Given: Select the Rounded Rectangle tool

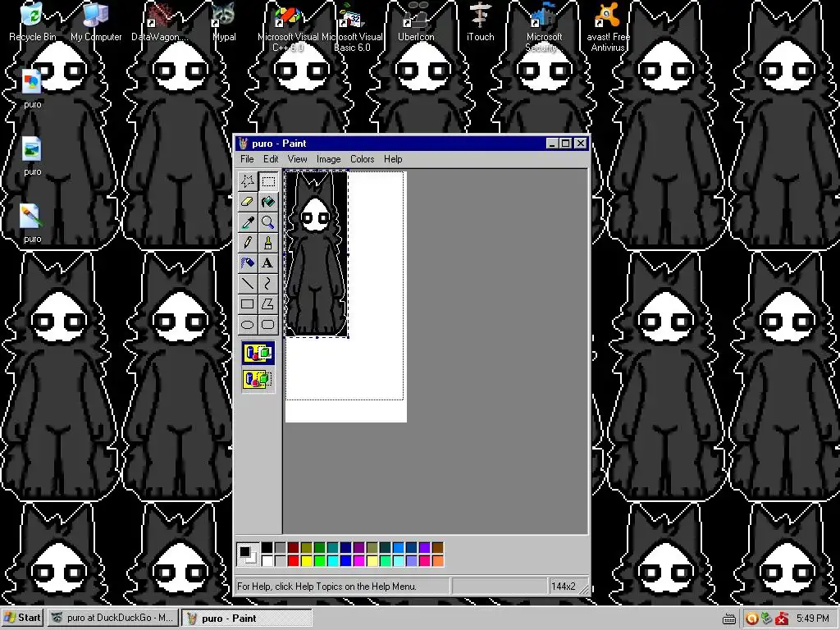Looking at the screenshot, I should tap(268, 324).
